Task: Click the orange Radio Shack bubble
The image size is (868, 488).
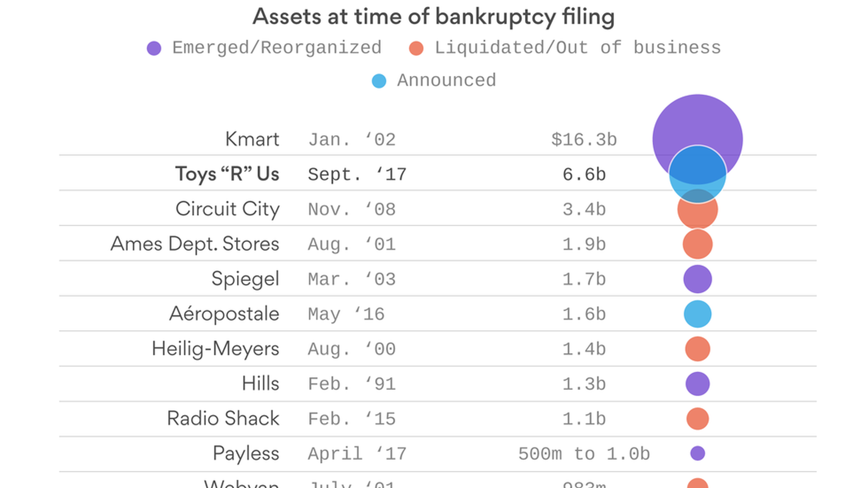Action: coord(697,418)
